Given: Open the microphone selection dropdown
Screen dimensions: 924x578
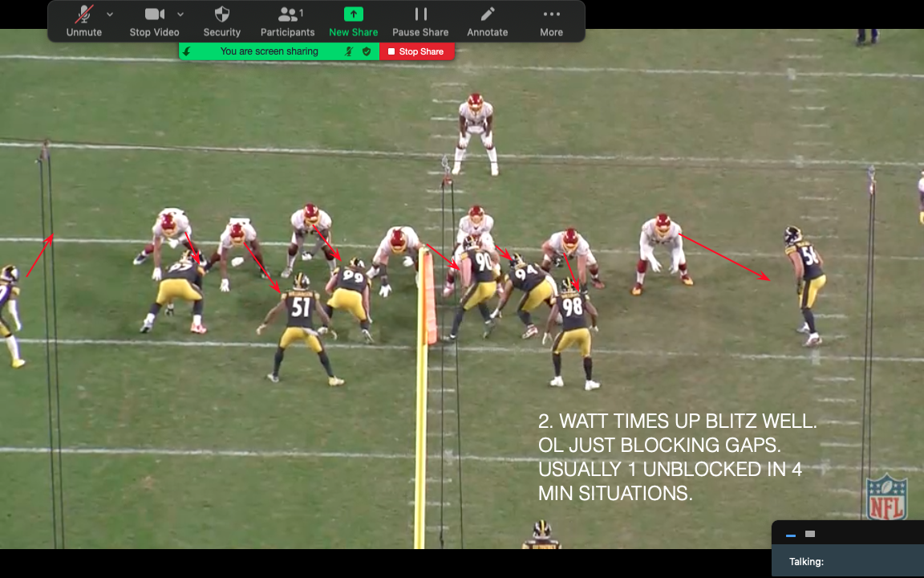Looking at the screenshot, I should pos(110,14).
